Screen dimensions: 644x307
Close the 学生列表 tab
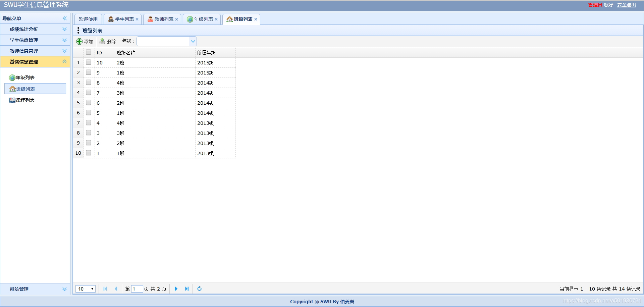pos(137,19)
